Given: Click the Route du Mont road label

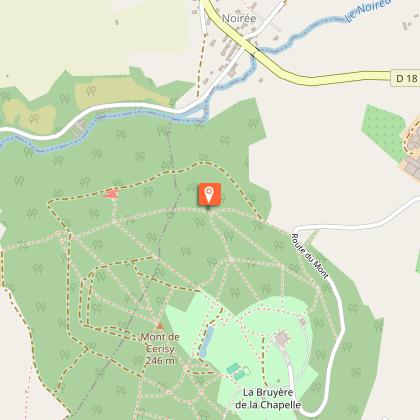Looking at the screenshot, I should click(310, 256).
